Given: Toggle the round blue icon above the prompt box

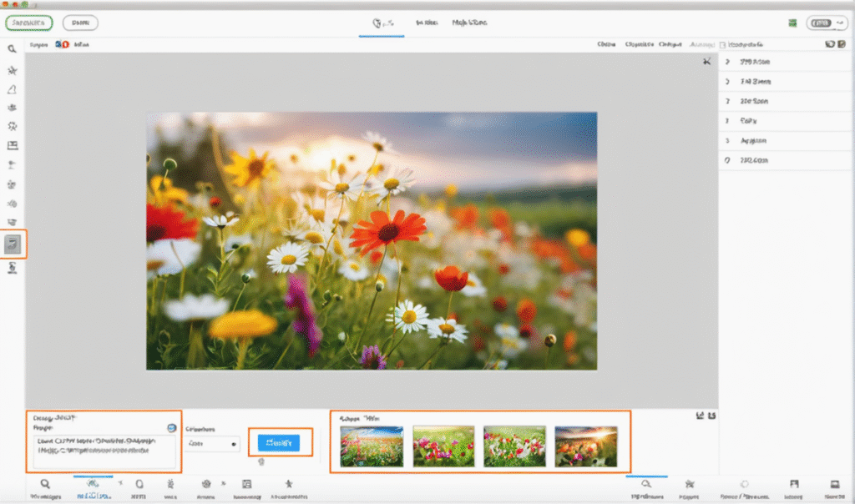Looking at the screenshot, I should click(x=171, y=428).
